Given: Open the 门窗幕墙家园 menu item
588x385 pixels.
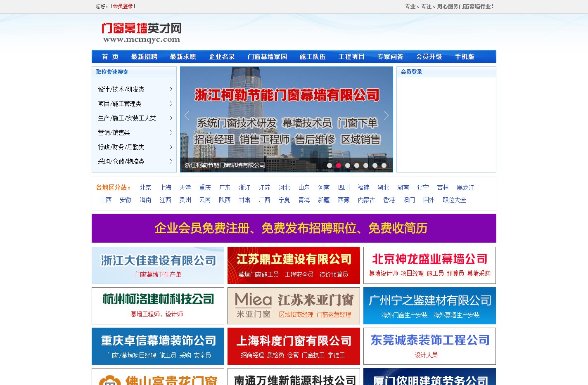Looking at the screenshot, I should [267, 57].
